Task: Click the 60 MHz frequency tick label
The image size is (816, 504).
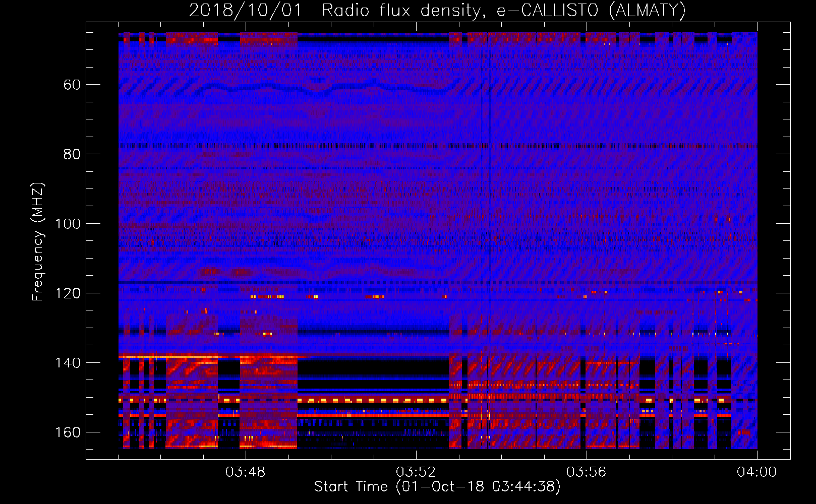Action: pyautogui.click(x=72, y=85)
